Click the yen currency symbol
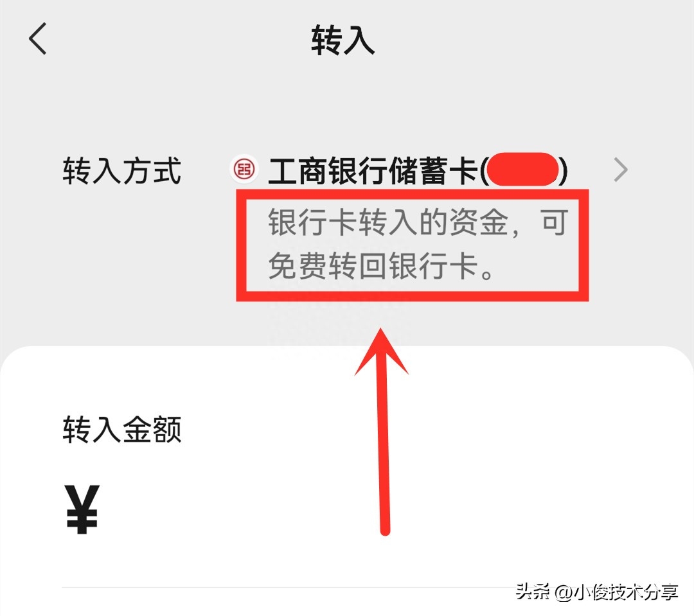Viewport: 694px width, 616px height. [82, 509]
